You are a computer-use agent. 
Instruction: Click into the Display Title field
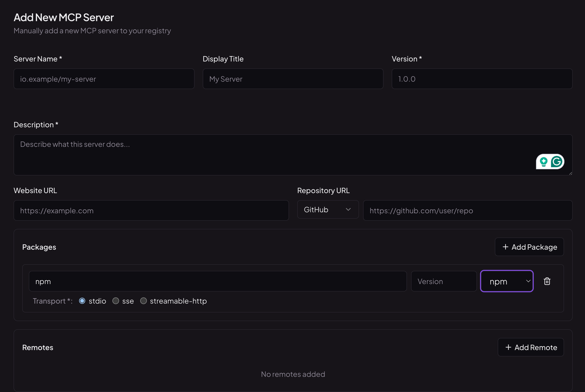point(293,79)
